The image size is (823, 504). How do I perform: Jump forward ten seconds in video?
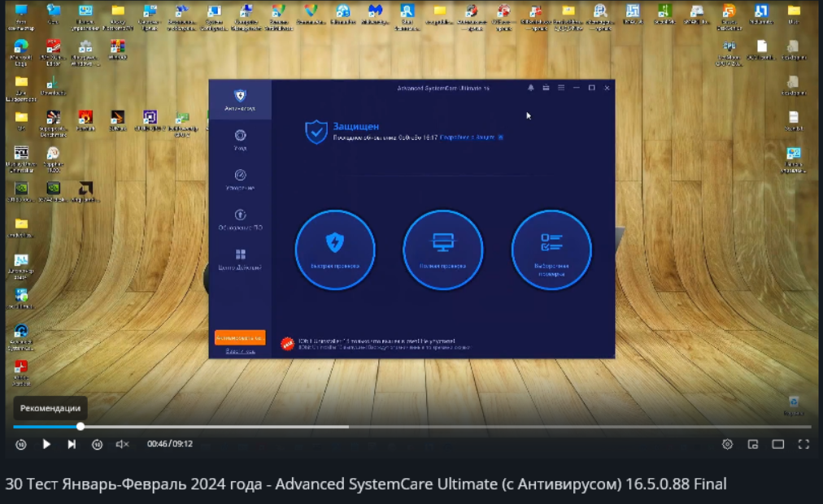[97, 444]
